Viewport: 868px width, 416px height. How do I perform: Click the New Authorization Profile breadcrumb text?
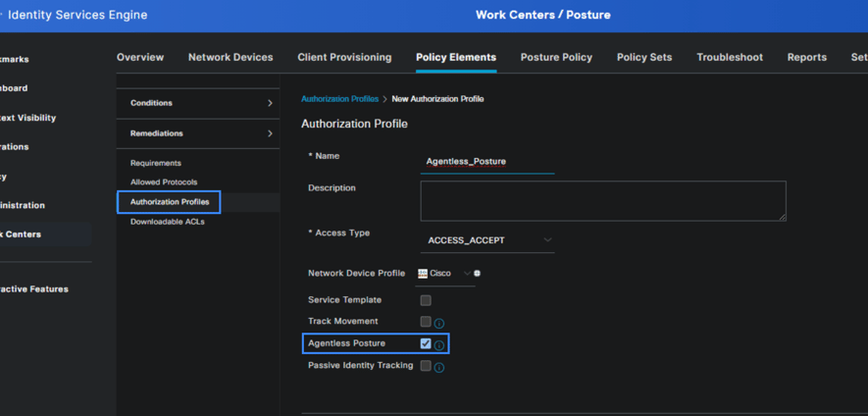click(x=437, y=98)
